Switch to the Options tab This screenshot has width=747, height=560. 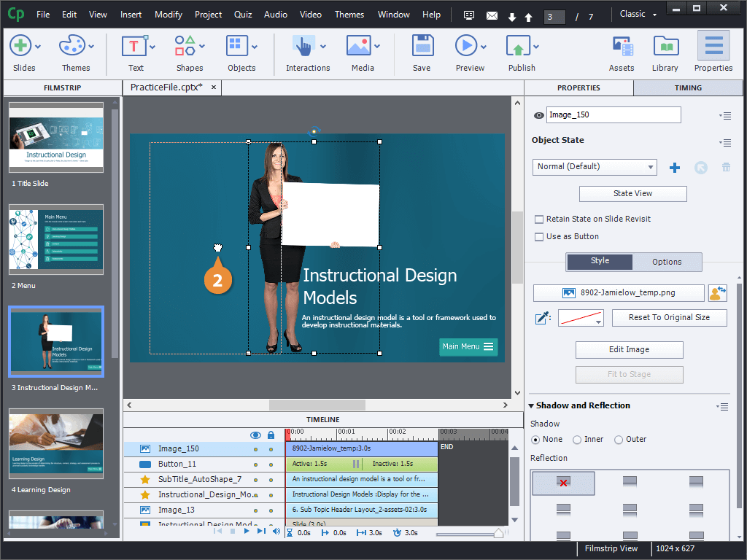point(667,262)
